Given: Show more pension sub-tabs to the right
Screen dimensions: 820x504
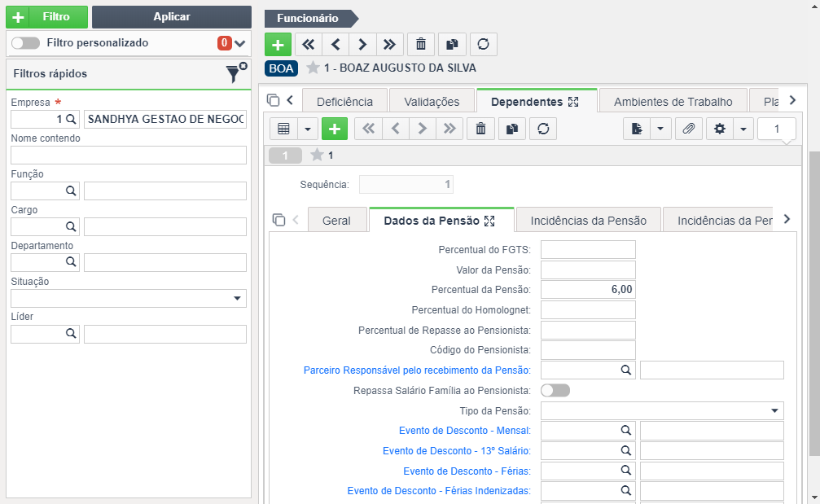Looking at the screenshot, I should (787, 220).
